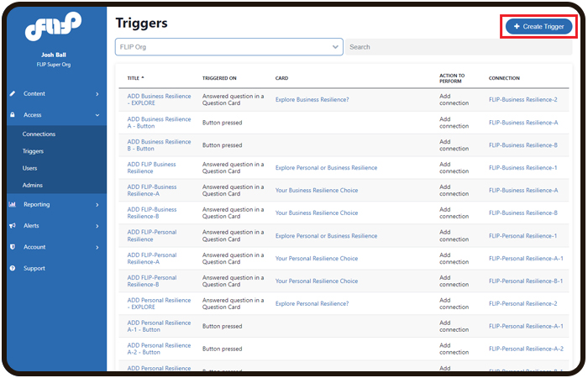Open connection FLIP-Personal Resilience-2
The image size is (588, 378).
pyautogui.click(x=522, y=303)
